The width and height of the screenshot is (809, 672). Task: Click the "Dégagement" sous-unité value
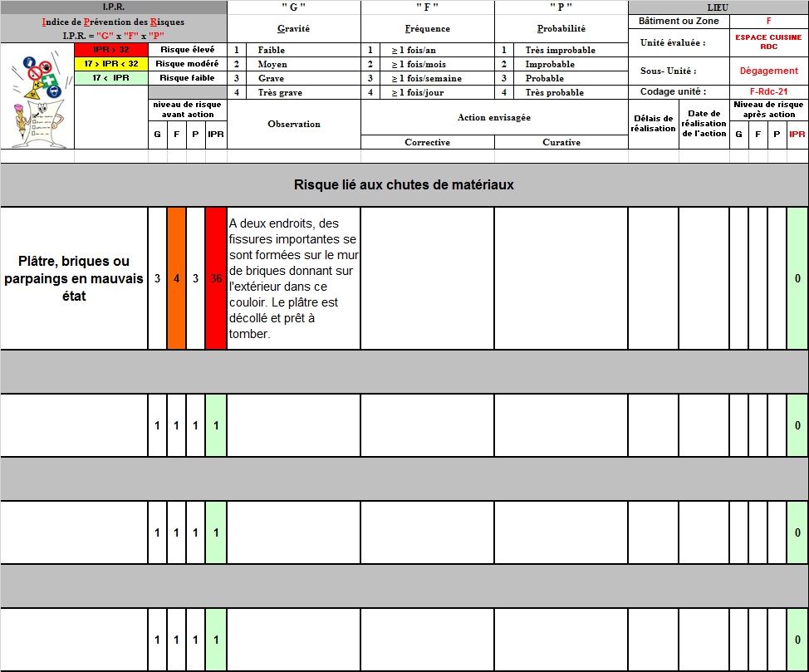768,71
